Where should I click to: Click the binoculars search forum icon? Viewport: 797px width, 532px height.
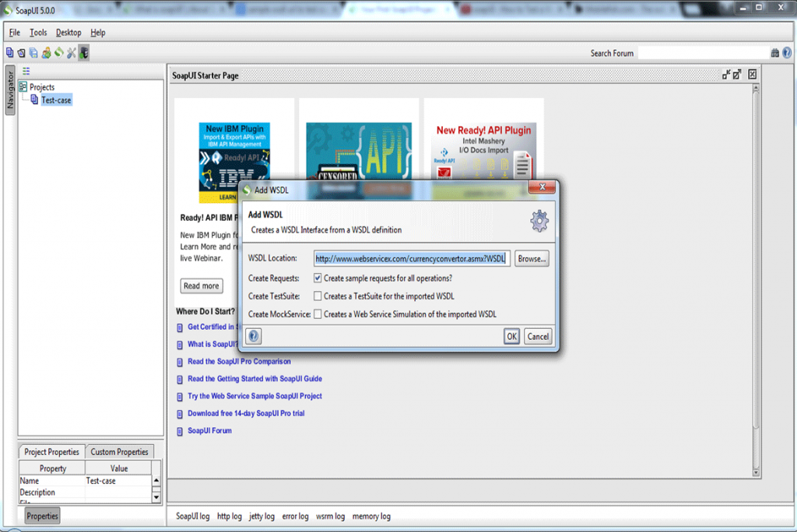774,53
